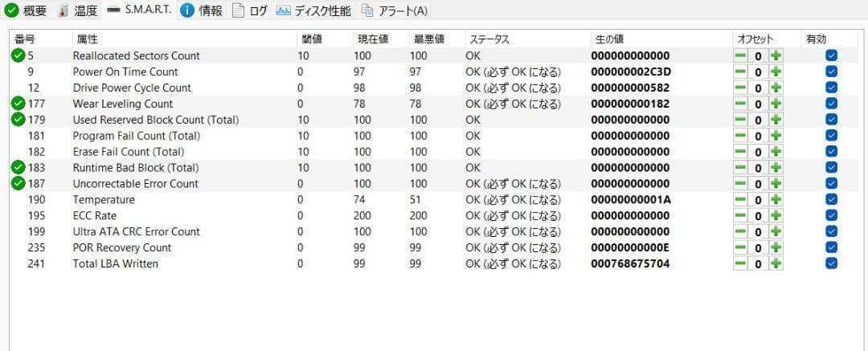Increase offset for Wear Leveling Count
868x351 pixels.
[x=776, y=104]
